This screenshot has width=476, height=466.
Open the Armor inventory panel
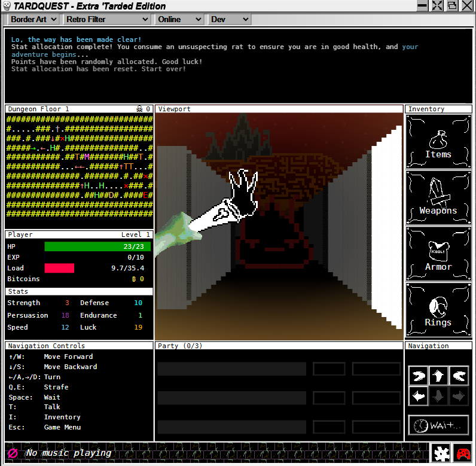point(438,254)
